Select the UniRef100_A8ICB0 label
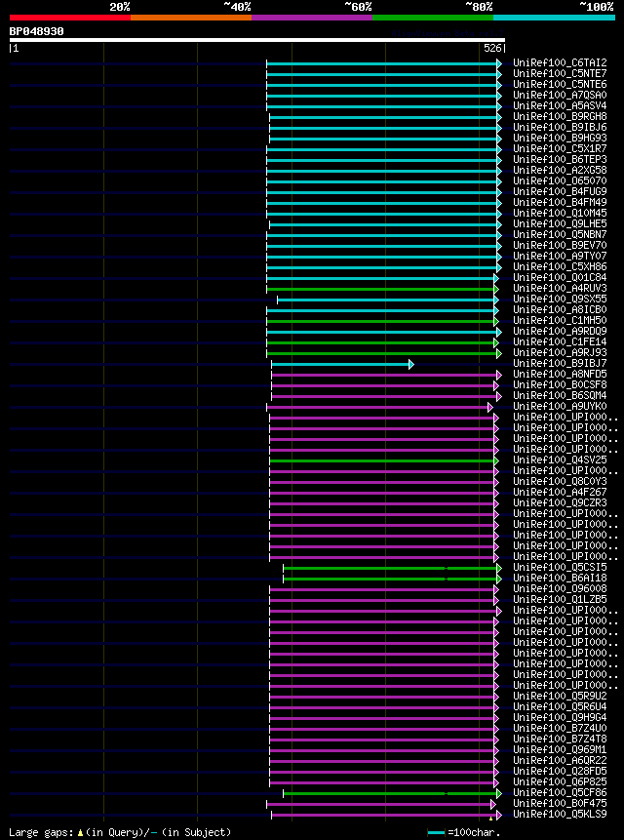Screen dimensions: 624x840 click(560, 309)
